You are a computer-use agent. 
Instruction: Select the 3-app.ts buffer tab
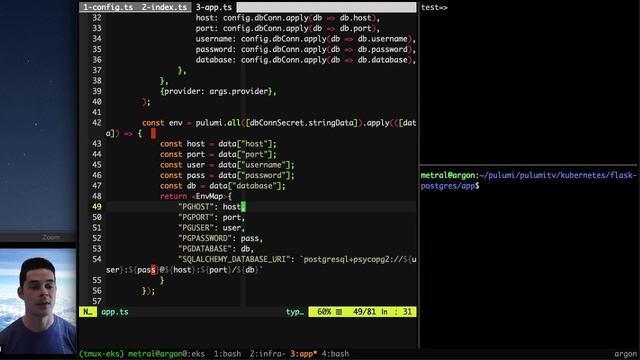point(213,7)
